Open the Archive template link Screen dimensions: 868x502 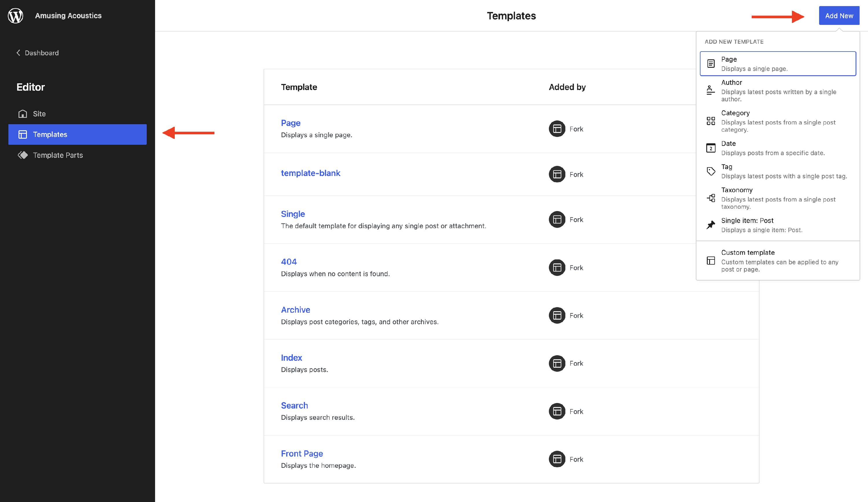[x=295, y=309]
